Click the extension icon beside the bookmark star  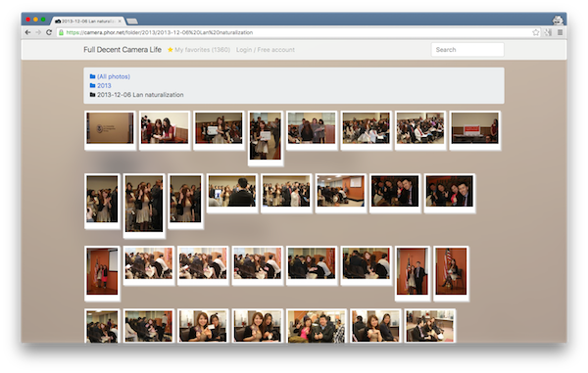[548, 32]
